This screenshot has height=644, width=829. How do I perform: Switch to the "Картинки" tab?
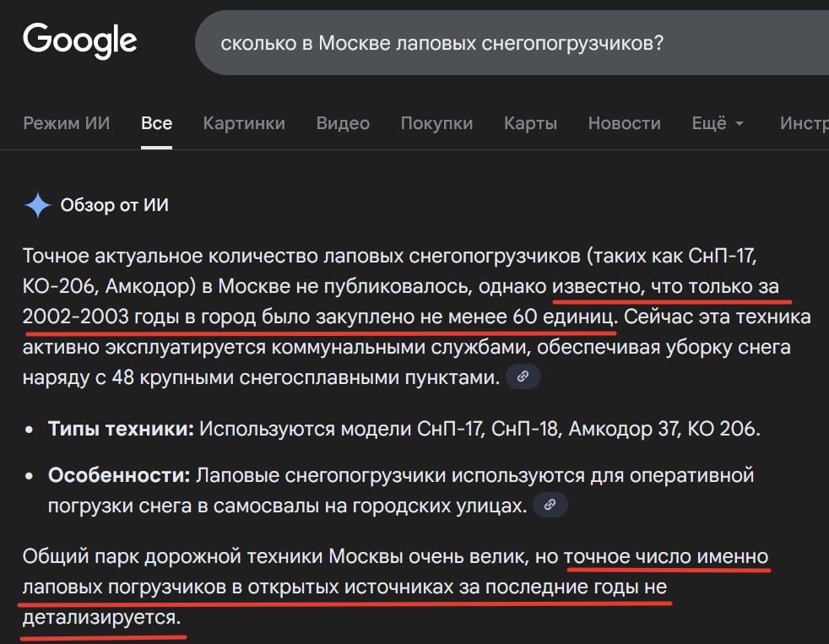244,122
